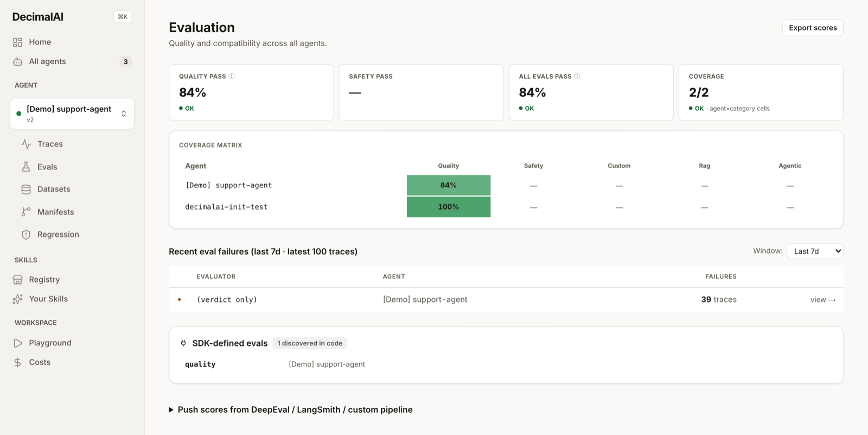Click the decimalai-init-test matrix row label
The image size is (868, 435).
[226, 207]
